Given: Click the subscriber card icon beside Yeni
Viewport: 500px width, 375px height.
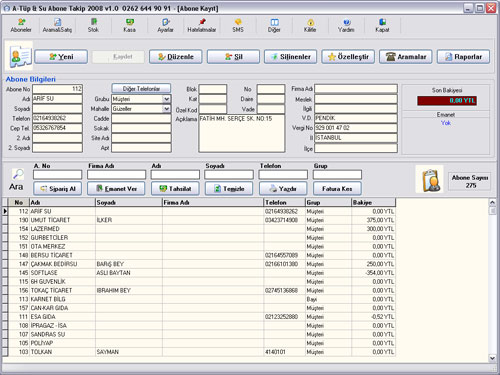Looking at the screenshot, I should (x=20, y=56).
